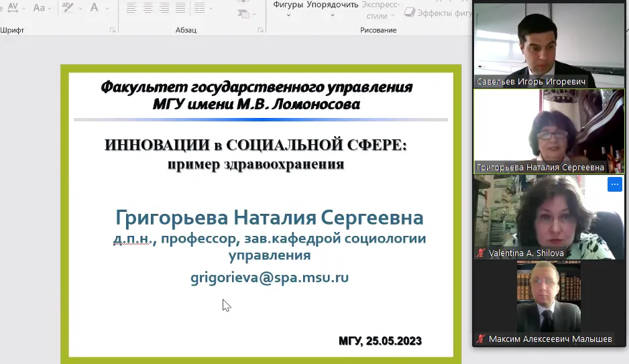This screenshot has height=364, width=629.
Task: Click the title ИННОВАЦИИ в СОЦИАЛЬНОЙ СФЕРЕ
Action: 256,145
